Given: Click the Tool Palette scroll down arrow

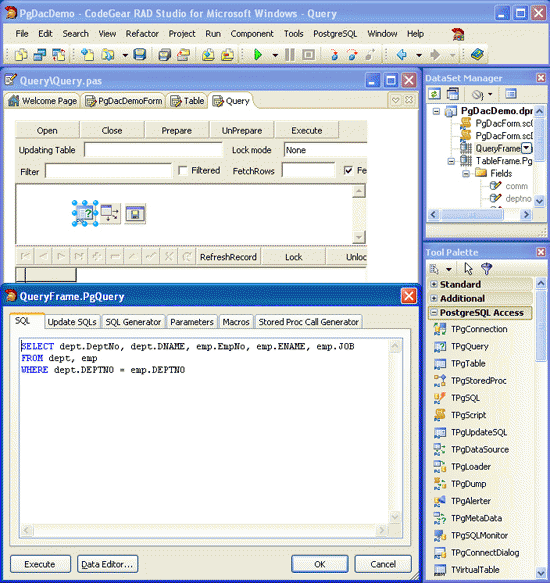Looking at the screenshot, I should (541, 573).
